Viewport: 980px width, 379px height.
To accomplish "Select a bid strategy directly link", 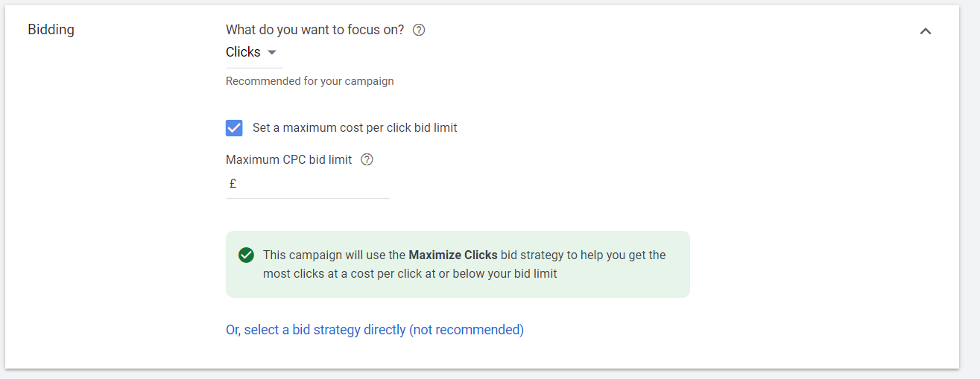I will pyautogui.click(x=316, y=330).
